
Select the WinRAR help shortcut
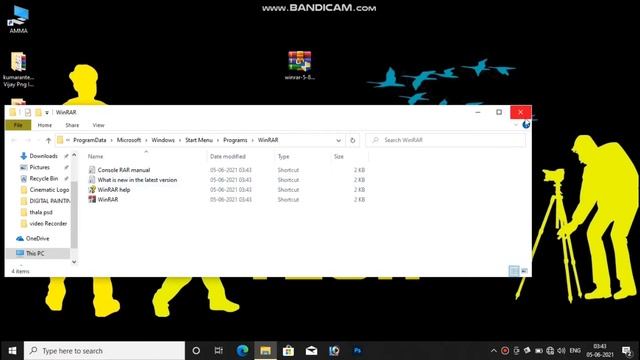tap(113, 190)
